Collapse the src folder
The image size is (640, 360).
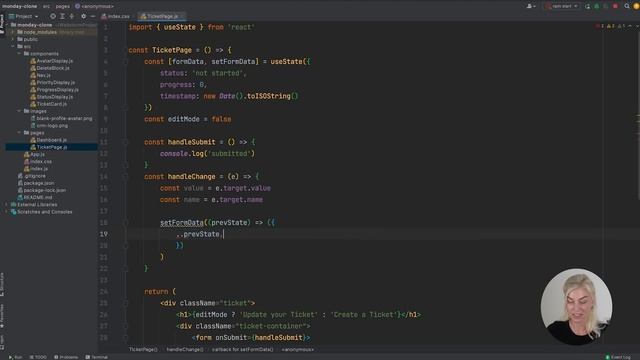click(x=13, y=47)
